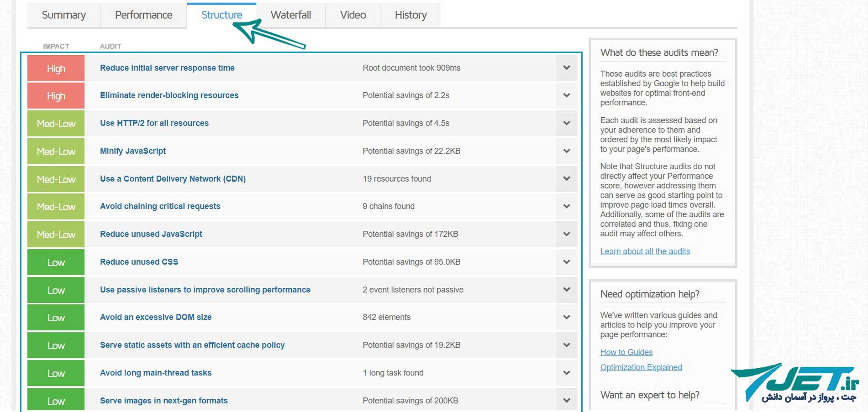868x412 pixels.
Task: Click the IMPACT column header
Action: [56, 46]
